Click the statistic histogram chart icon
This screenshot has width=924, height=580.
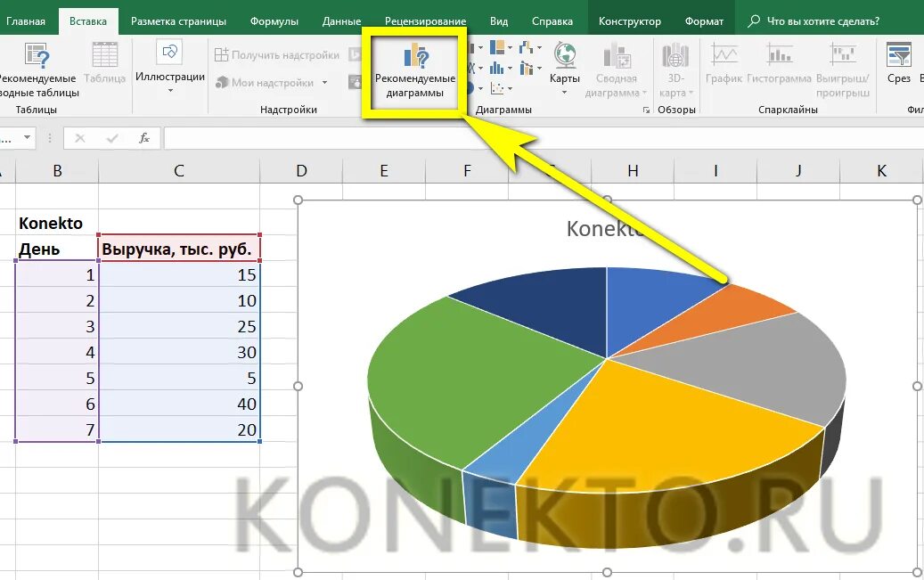[x=497, y=69]
